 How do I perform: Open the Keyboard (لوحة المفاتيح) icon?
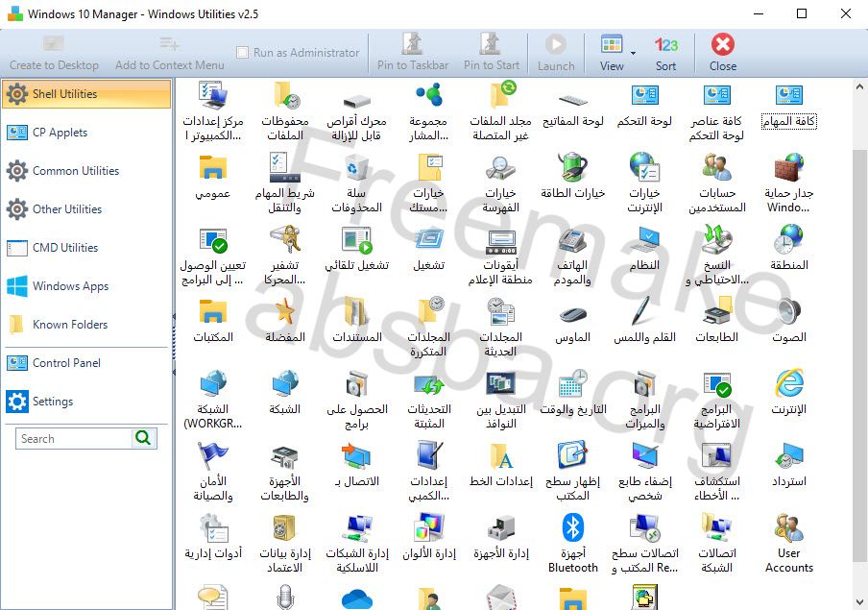coord(573,100)
